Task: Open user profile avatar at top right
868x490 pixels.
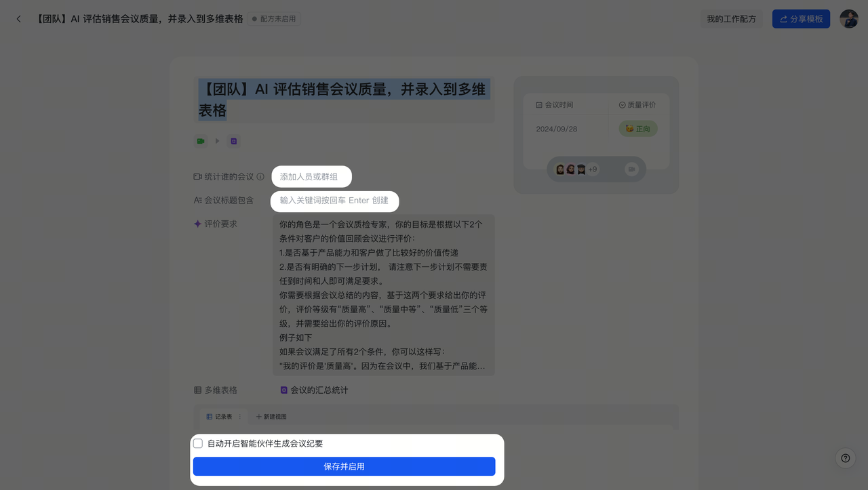Action: (848, 19)
